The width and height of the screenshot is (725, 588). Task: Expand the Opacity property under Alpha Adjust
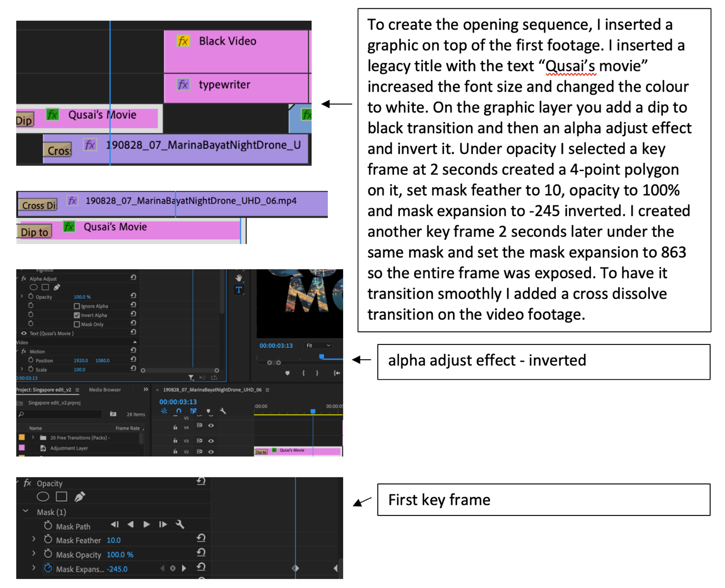click(22, 297)
